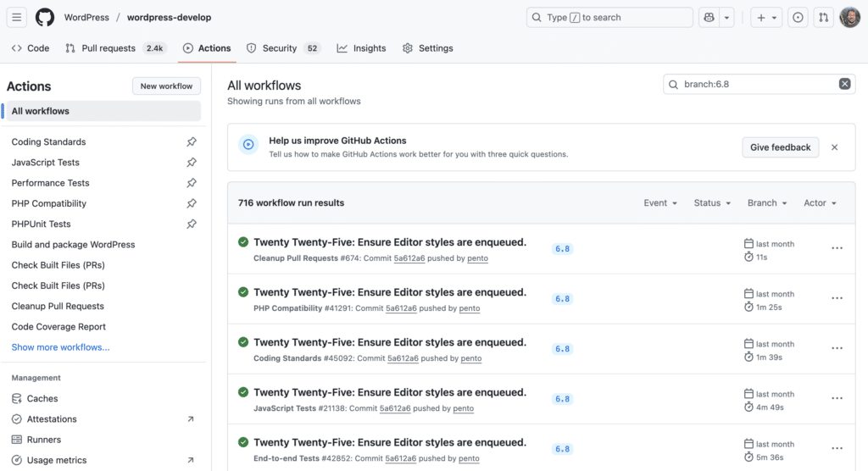Screen dimensions: 868x471
Task: Unpin the PHPUnit Tests workflow
Action: (192, 224)
